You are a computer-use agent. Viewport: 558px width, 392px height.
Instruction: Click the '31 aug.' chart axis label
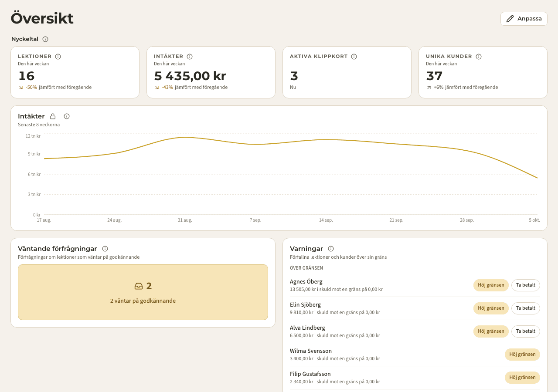tap(185, 220)
